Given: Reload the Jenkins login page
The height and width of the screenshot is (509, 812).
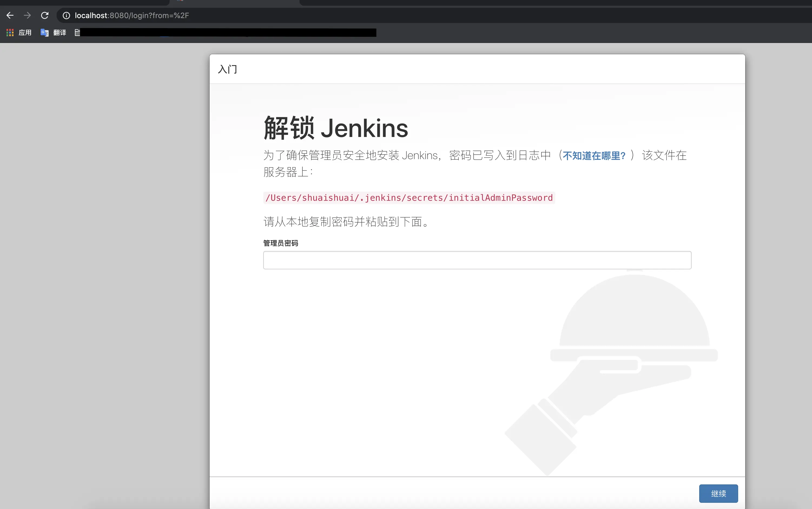Looking at the screenshot, I should pos(45,15).
